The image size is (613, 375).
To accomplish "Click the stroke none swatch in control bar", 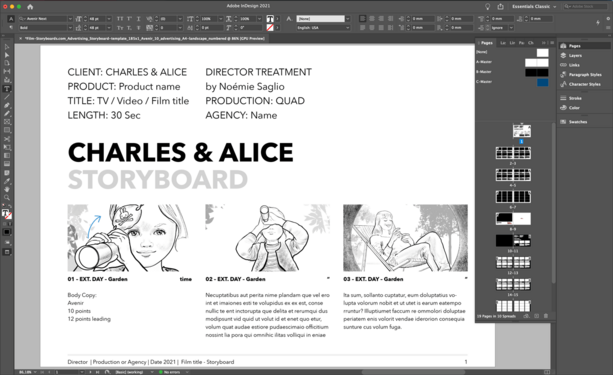I will pos(270,28).
